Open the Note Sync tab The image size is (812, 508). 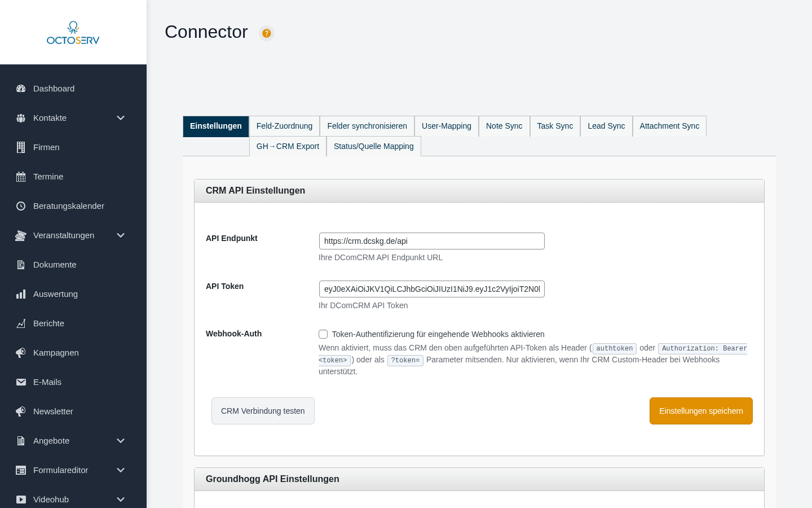[504, 126]
